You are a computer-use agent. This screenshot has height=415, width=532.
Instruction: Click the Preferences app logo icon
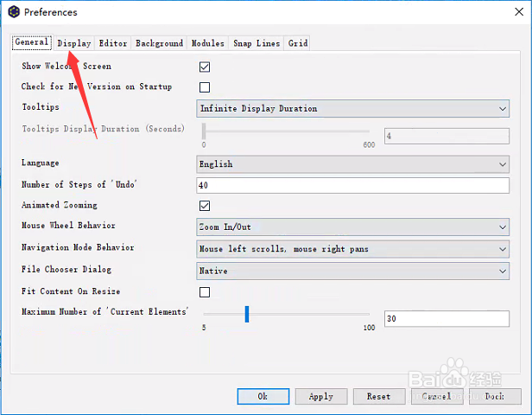(x=14, y=12)
